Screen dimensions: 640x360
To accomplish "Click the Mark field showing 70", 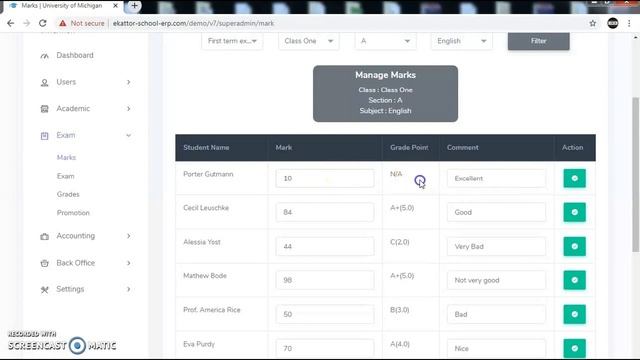I will (x=324, y=348).
